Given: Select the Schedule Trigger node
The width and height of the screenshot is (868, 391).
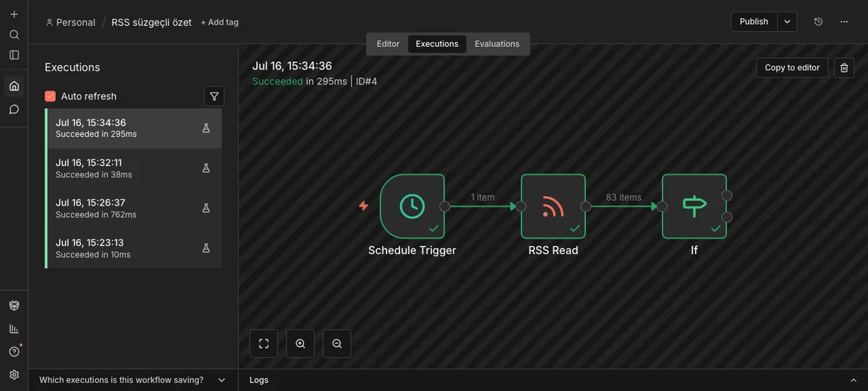Looking at the screenshot, I should (412, 206).
